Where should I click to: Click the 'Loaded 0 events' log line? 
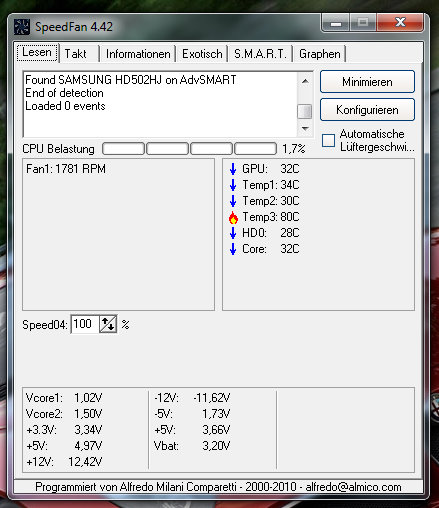click(65, 106)
